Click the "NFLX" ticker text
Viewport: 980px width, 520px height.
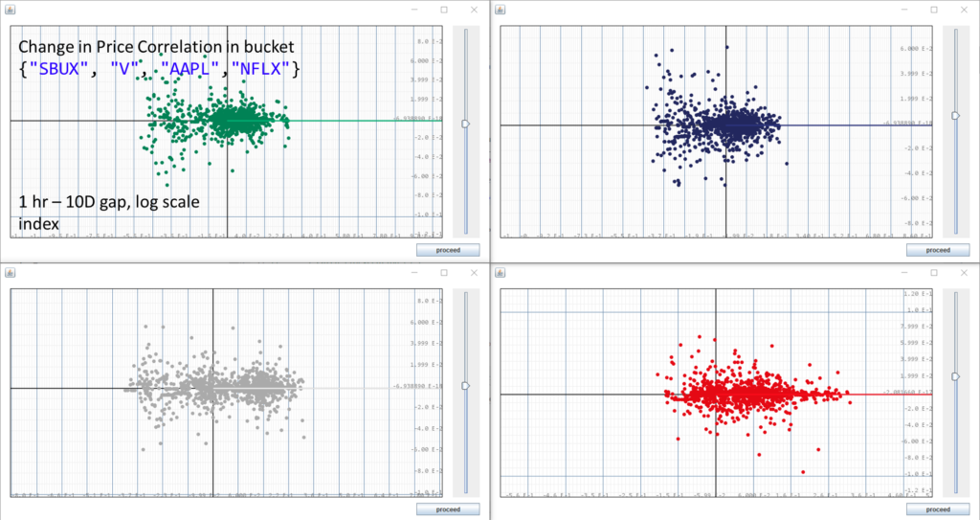[261, 69]
